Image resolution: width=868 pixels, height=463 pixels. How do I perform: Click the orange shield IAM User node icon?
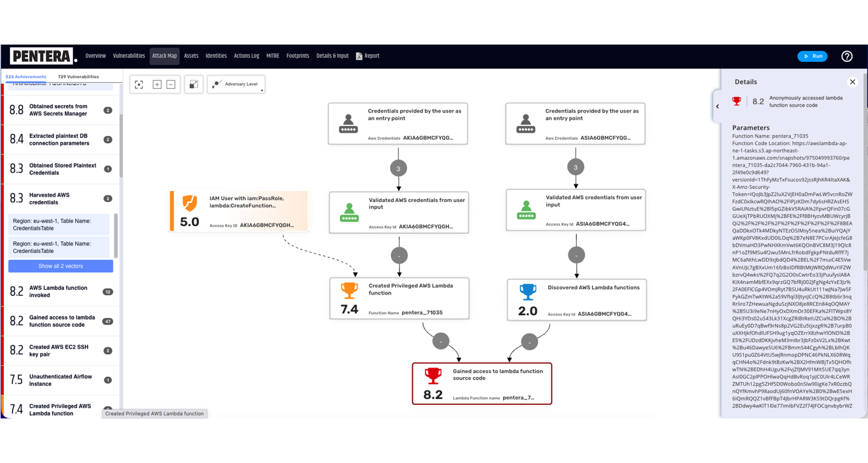[190, 203]
